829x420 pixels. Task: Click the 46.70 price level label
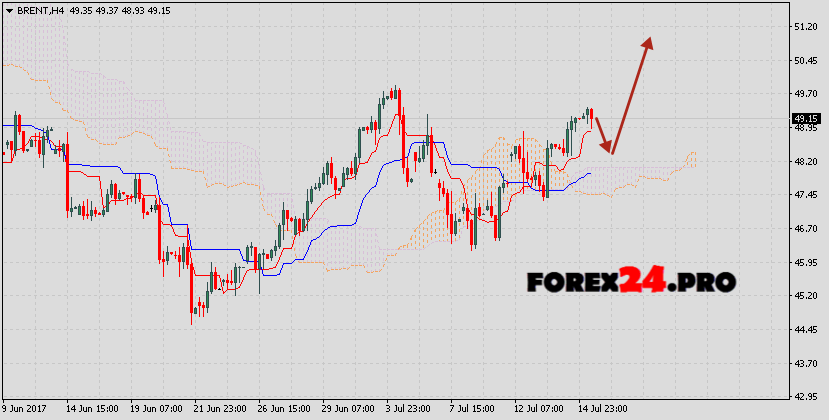tap(806, 229)
